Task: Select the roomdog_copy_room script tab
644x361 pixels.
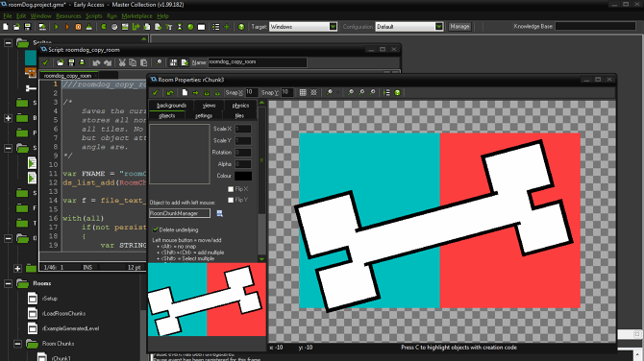Action: (68, 76)
